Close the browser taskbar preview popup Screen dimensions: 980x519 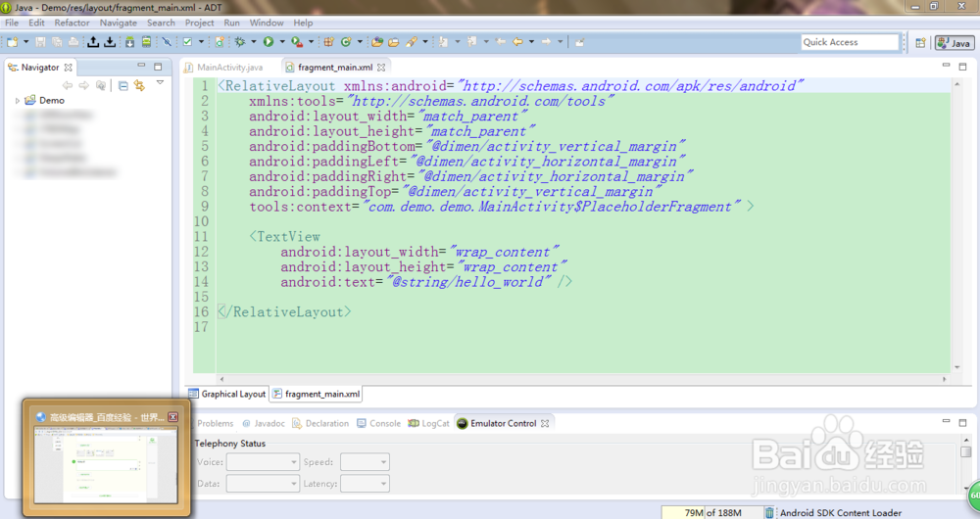(x=173, y=417)
